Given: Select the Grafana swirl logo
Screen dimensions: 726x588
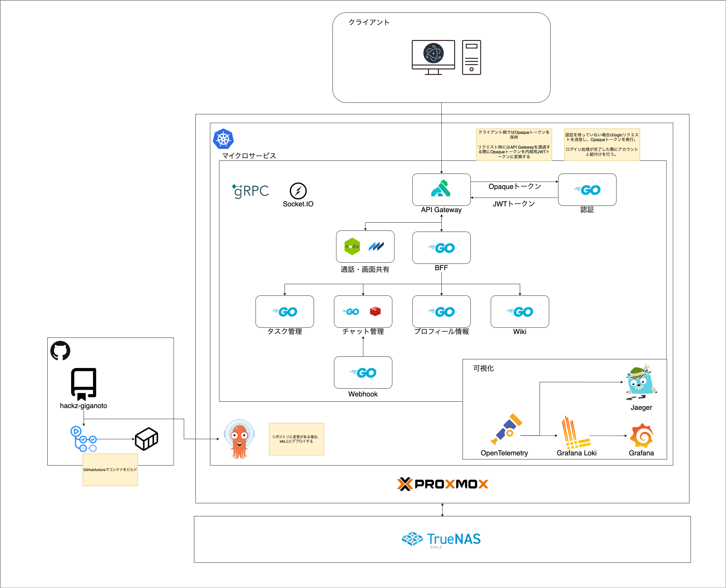Looking at the screenshot, I should [641, 435].
